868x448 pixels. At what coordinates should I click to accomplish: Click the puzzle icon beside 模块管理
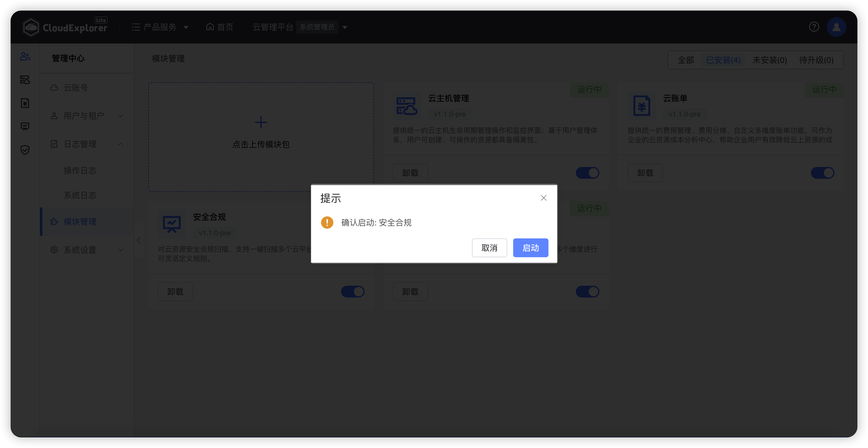pos(54,221)
